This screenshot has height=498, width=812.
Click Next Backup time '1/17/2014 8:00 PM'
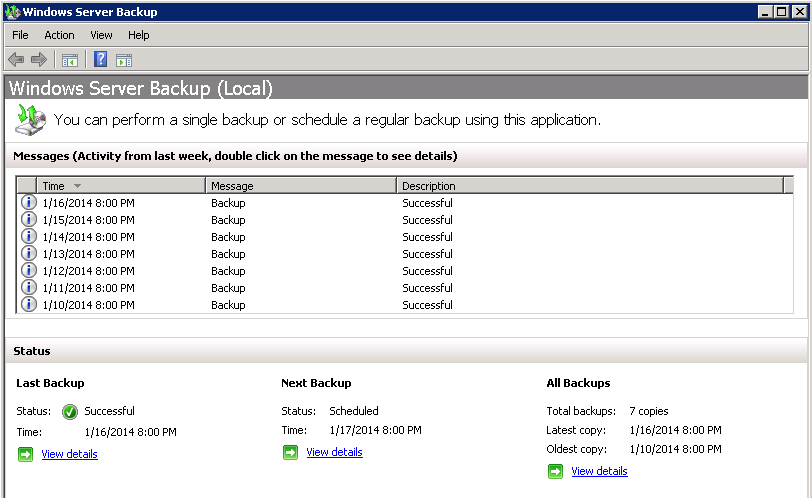375,430
